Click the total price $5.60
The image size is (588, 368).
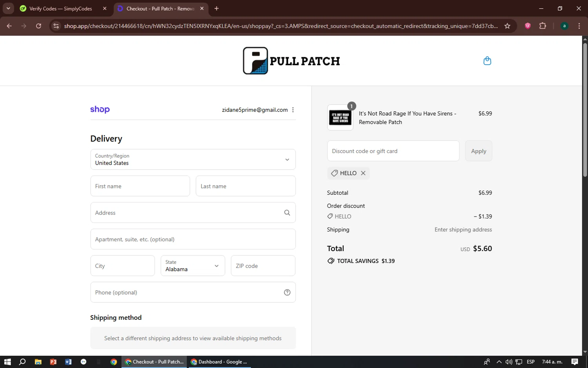click(x=482, y=248)
